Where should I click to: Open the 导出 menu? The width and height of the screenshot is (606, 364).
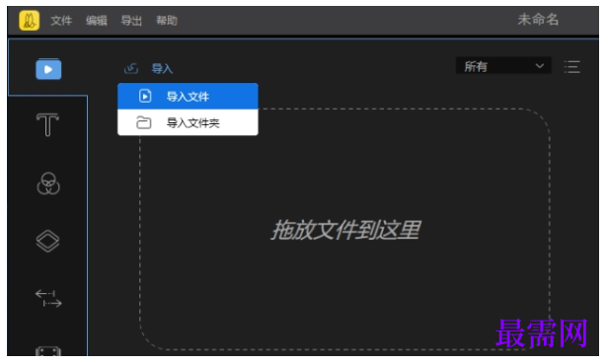coord(131,21)
